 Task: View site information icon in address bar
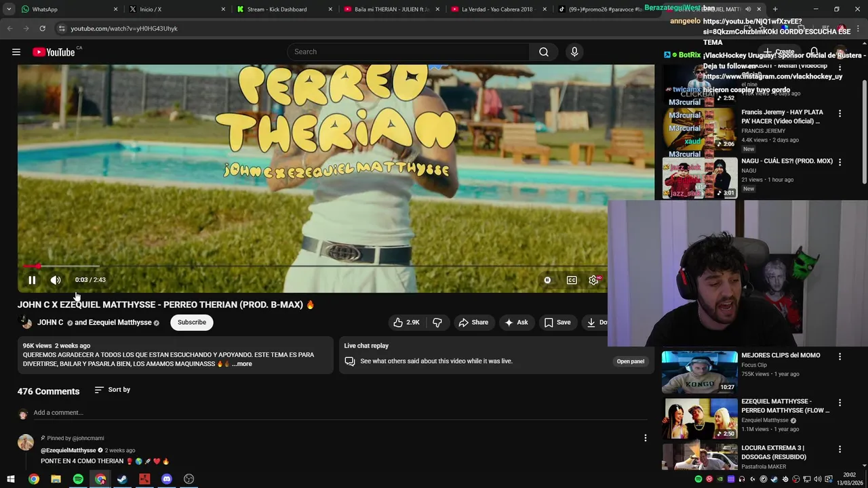(61, 28)
